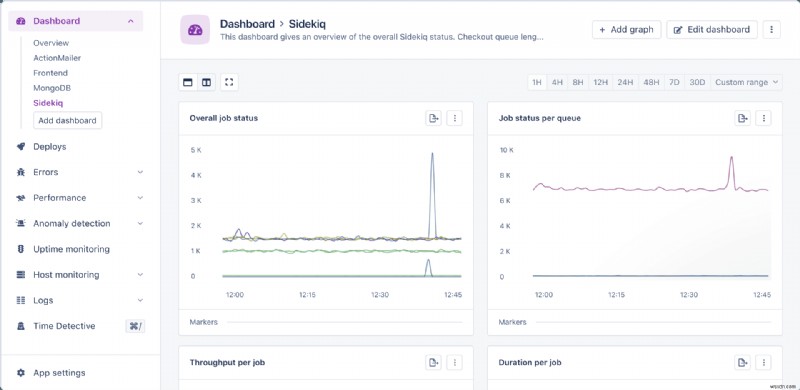The width and height of the screenshot is (800, 390).
Task: Enter fullscreen dashboard mode
Action: [229, 82]
